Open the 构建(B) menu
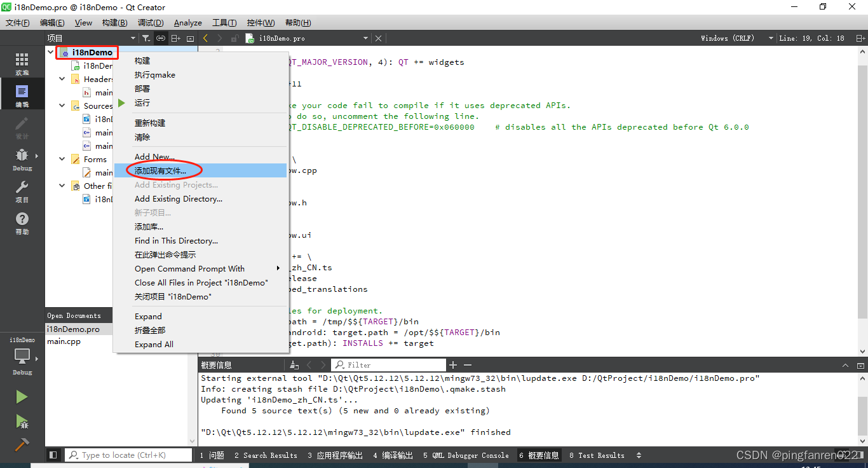This screenshot has width=868, height=468. point(114,23)
